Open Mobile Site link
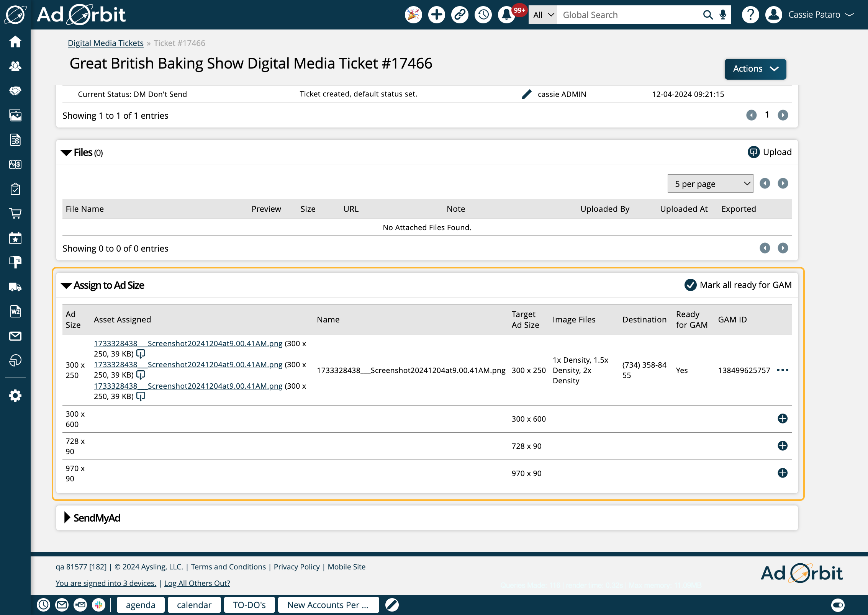The height and width of the screenshot is (615, 868). point(346,567)
